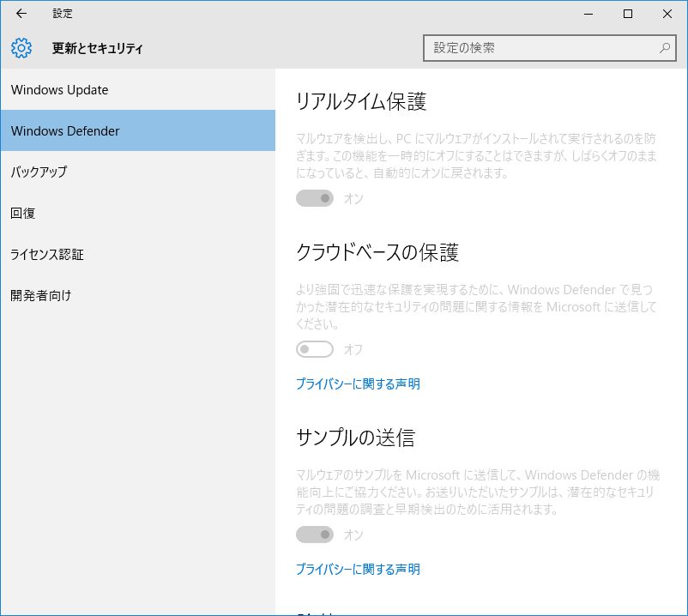Select Windows Defender in the sidebar

65,131
